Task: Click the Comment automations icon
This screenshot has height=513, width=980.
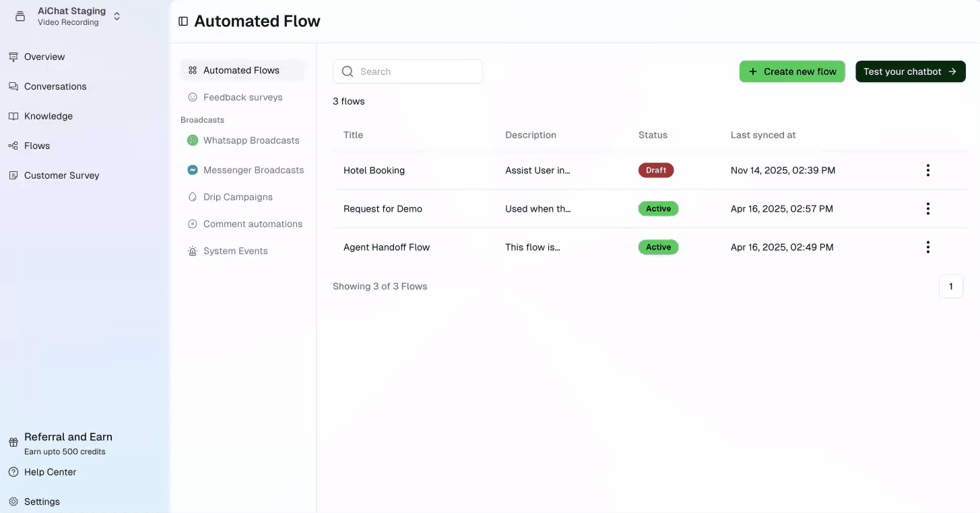Action: click(193, 224)
